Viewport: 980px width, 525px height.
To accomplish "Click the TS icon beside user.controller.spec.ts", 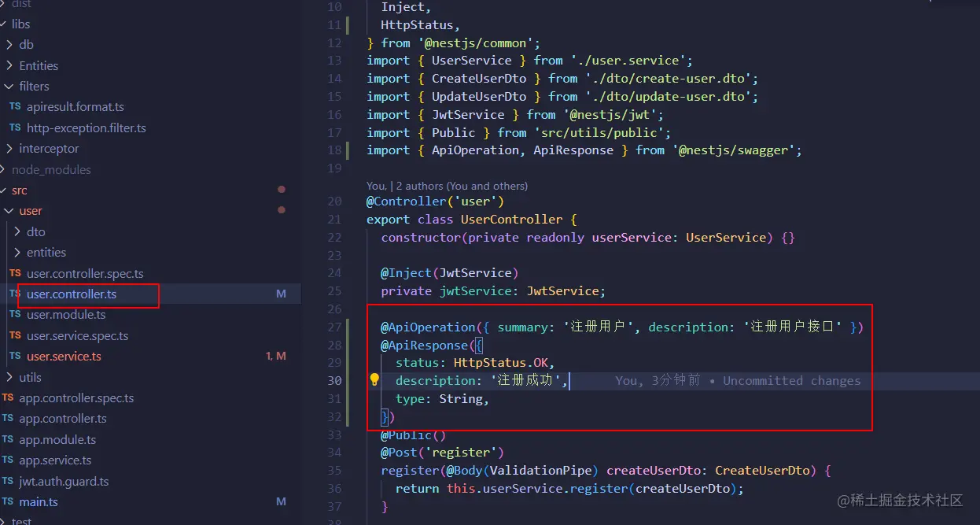I will [15, 273].
